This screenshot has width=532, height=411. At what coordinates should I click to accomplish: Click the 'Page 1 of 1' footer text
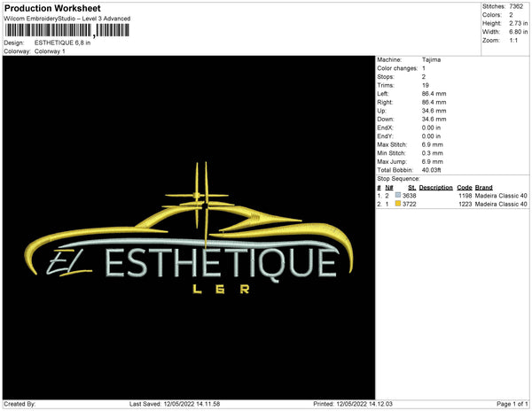coord(512,404)
